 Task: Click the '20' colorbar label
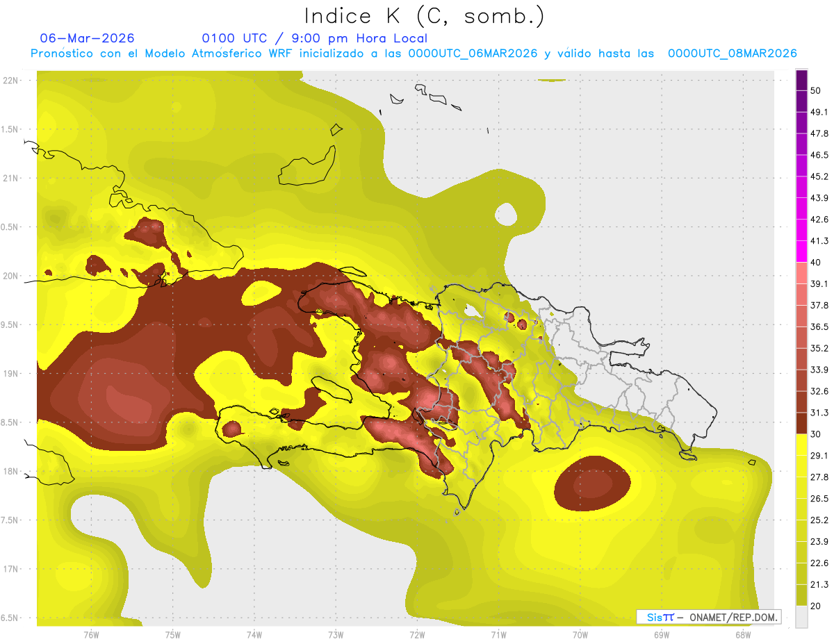point(815,606)
